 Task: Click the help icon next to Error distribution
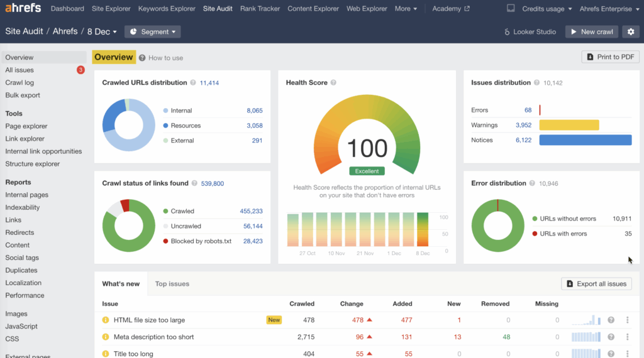tap(532, 183)
